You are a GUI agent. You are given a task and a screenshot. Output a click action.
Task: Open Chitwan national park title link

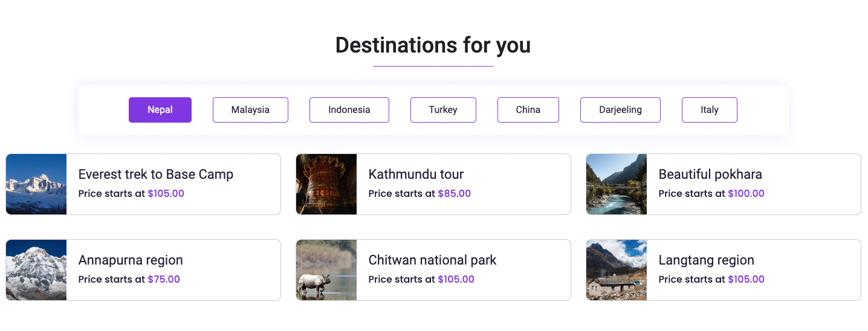coord(432,260)
